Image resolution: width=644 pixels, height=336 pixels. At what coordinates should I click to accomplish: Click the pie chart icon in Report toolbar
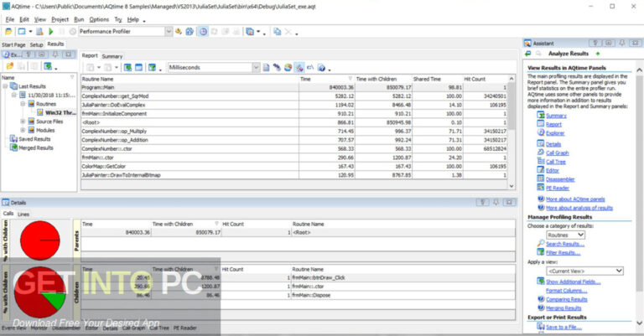tap(288, 67)
